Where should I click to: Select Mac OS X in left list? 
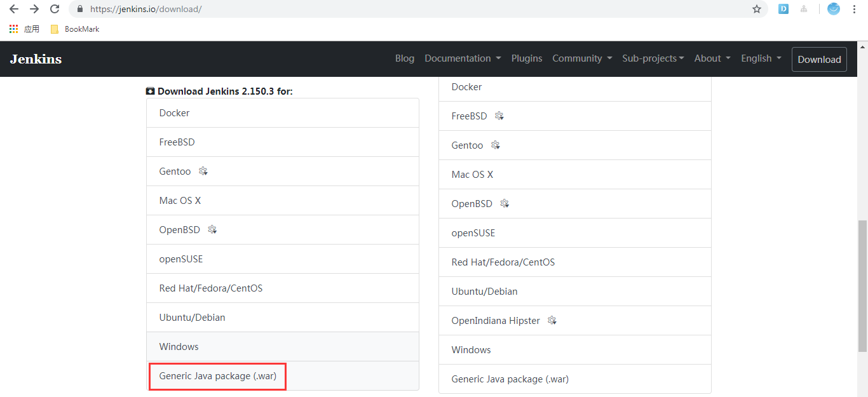click(283, 201)
